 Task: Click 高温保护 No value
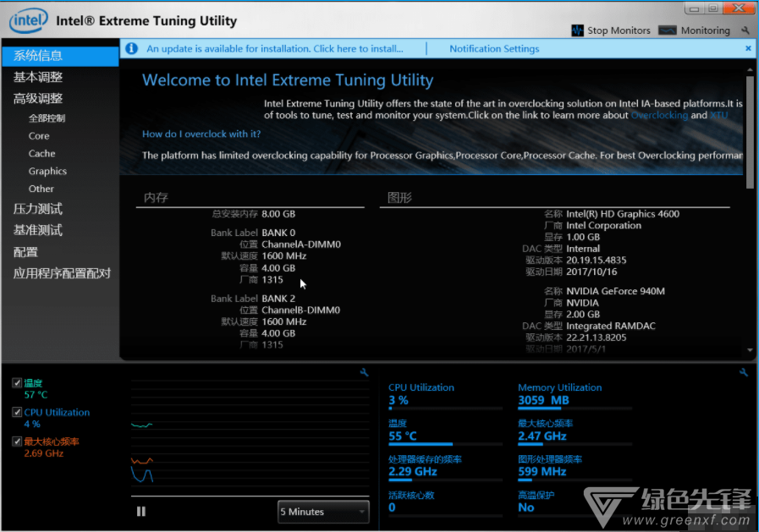[x=525, y=507]
